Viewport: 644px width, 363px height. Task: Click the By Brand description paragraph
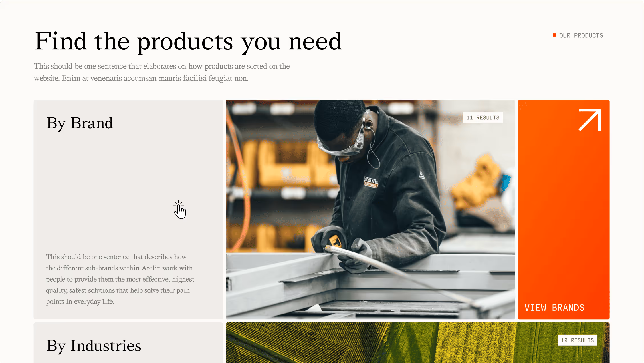pos(120,279)
